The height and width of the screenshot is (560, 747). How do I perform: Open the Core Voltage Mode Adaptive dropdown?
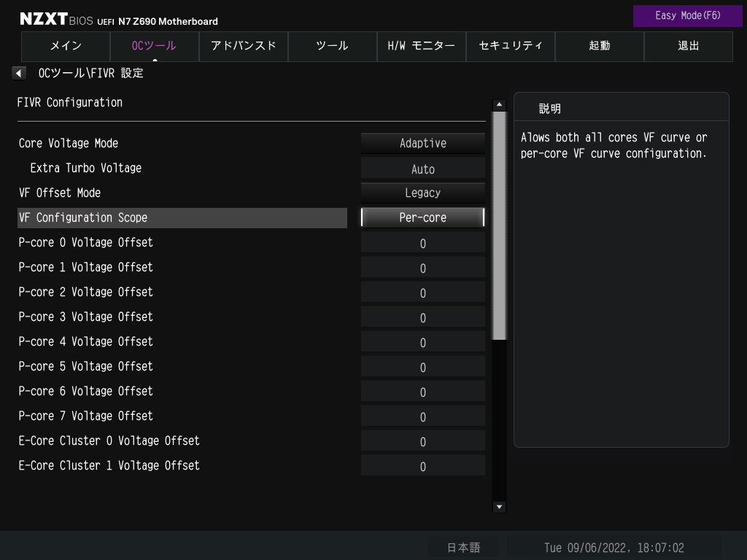422,144
